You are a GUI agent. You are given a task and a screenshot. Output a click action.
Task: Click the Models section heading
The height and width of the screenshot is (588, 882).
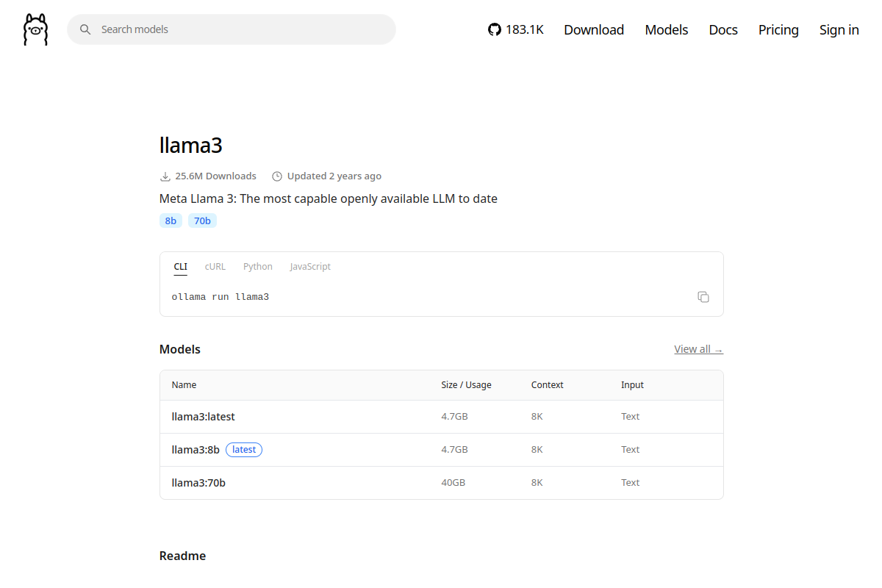(180, 349)
